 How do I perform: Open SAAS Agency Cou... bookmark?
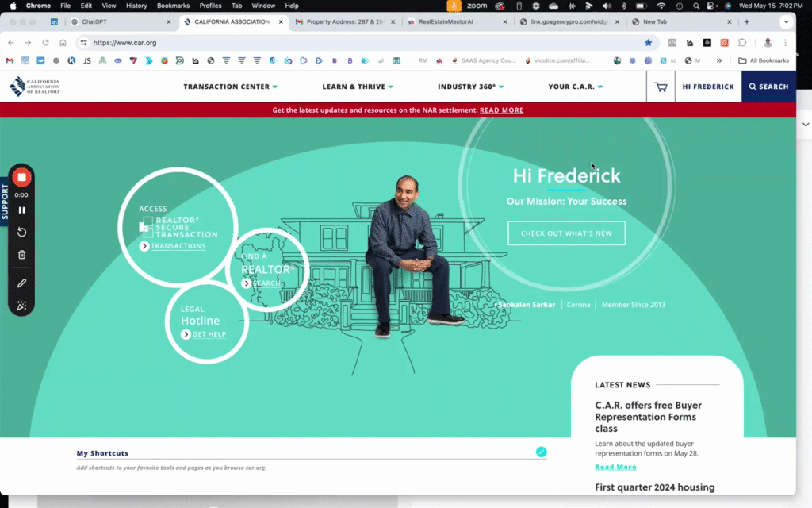(484, 60)
